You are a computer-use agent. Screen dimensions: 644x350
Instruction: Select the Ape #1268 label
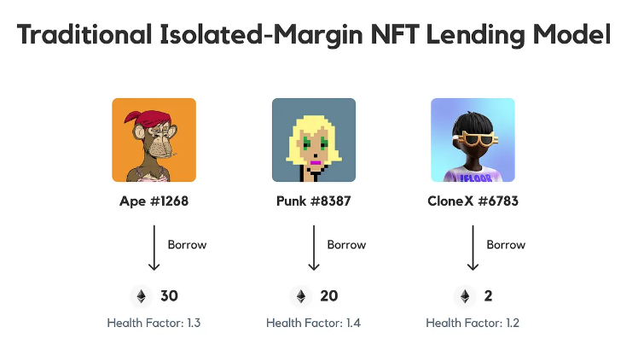point(154,202)
